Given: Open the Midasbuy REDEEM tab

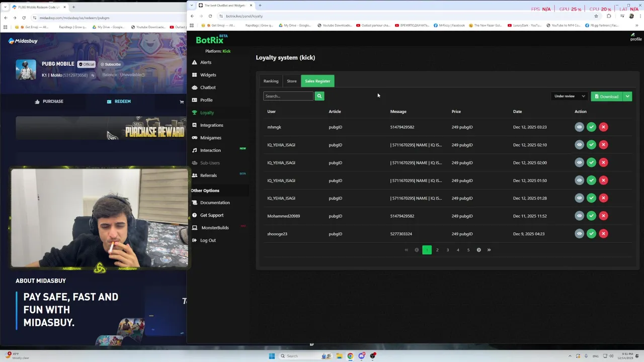Looking at the screenshot, I should (x=119, y=102).
